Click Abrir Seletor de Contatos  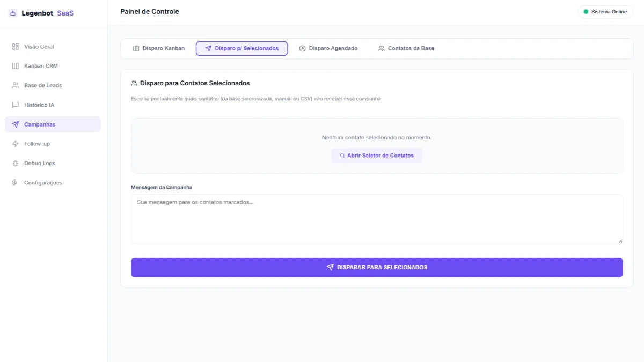377,156
